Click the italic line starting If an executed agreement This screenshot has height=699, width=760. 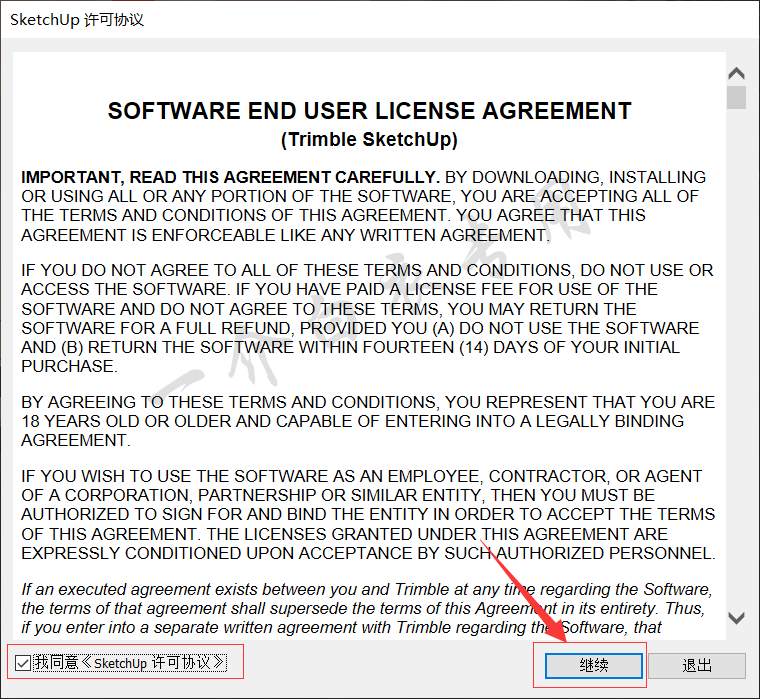(367, 589)
